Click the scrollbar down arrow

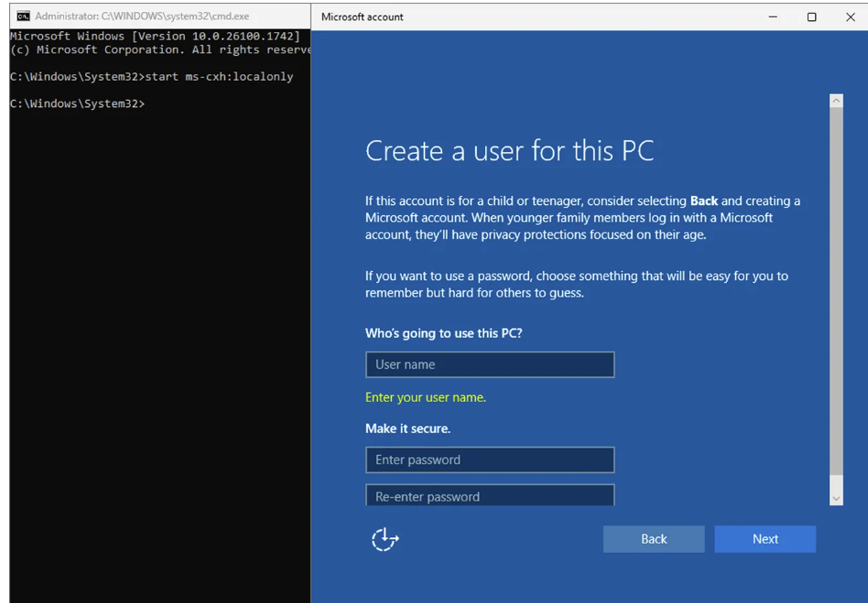(x=837, y=499)
